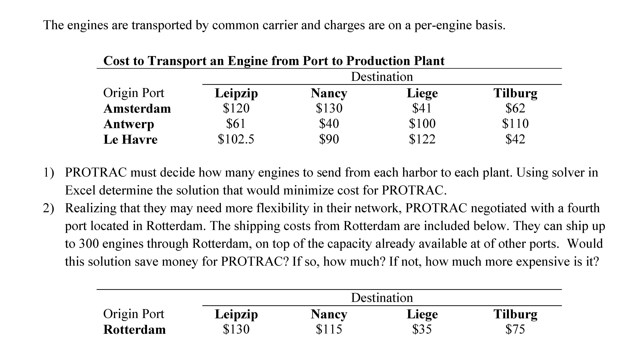Viewport: 640px width, 364px height.
Task: Click the $102.5 cost value
Action: pos(236,139)
